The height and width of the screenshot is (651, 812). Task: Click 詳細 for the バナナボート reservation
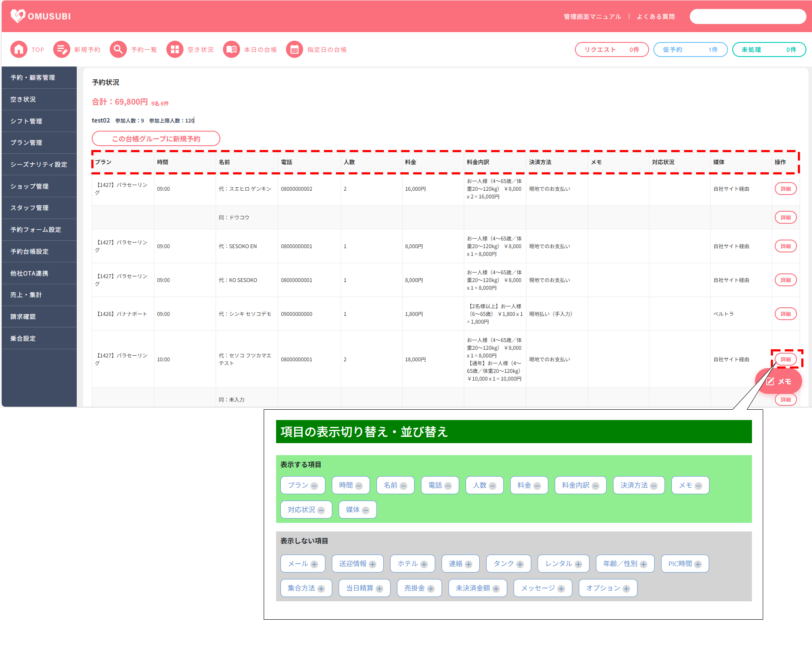785,314
